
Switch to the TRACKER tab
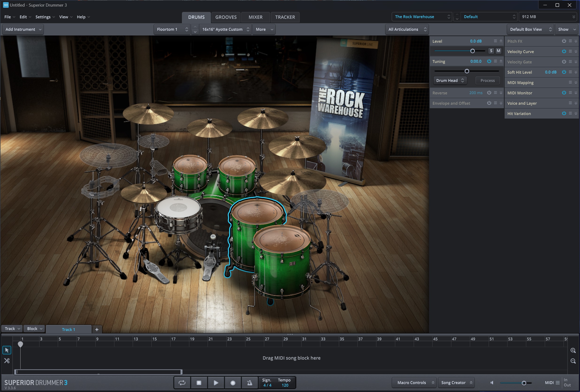(285, 17)
